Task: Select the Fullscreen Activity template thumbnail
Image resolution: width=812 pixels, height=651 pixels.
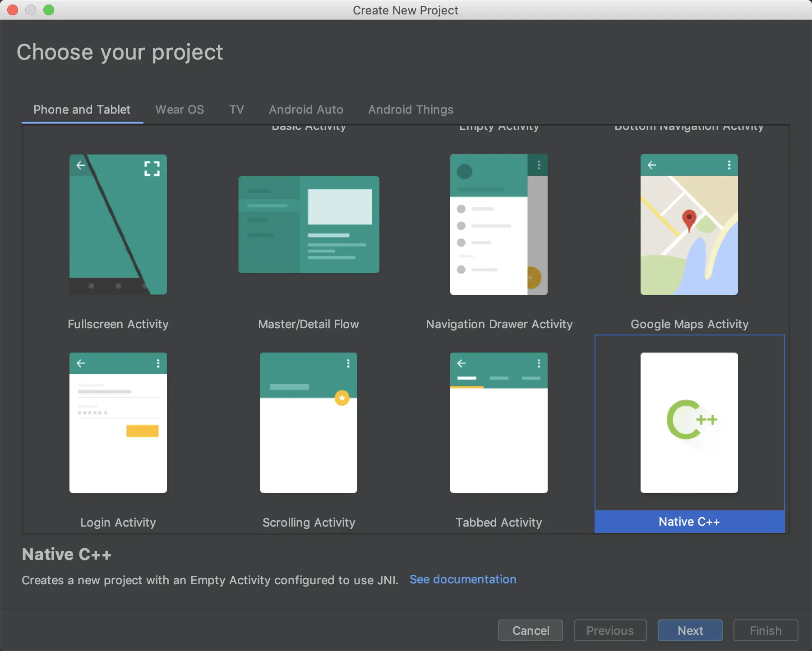Action: [118, 225]
